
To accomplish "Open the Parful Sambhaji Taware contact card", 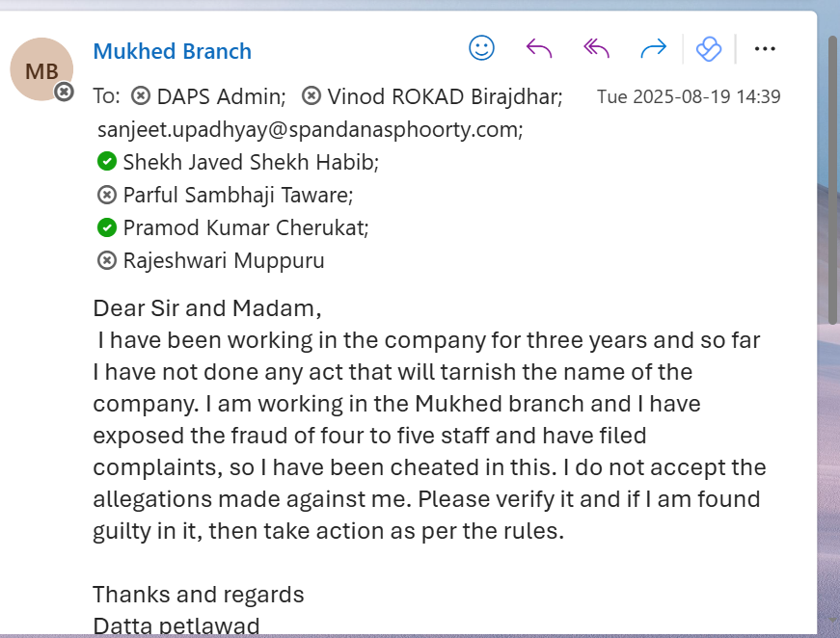I will tap(237, 195).
